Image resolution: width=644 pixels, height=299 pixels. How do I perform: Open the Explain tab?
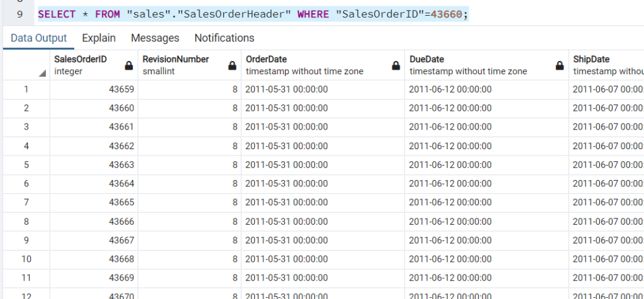point(99,38)
